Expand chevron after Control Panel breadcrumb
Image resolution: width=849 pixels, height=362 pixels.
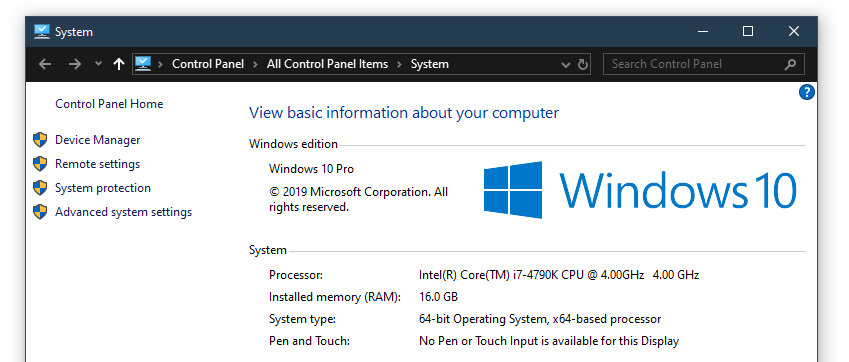(256, 64)
